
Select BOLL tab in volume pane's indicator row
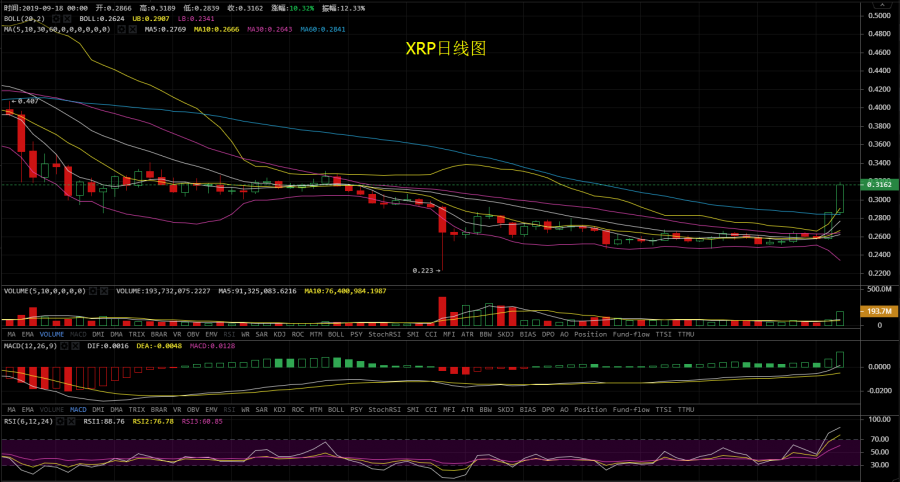pos(336,333)
